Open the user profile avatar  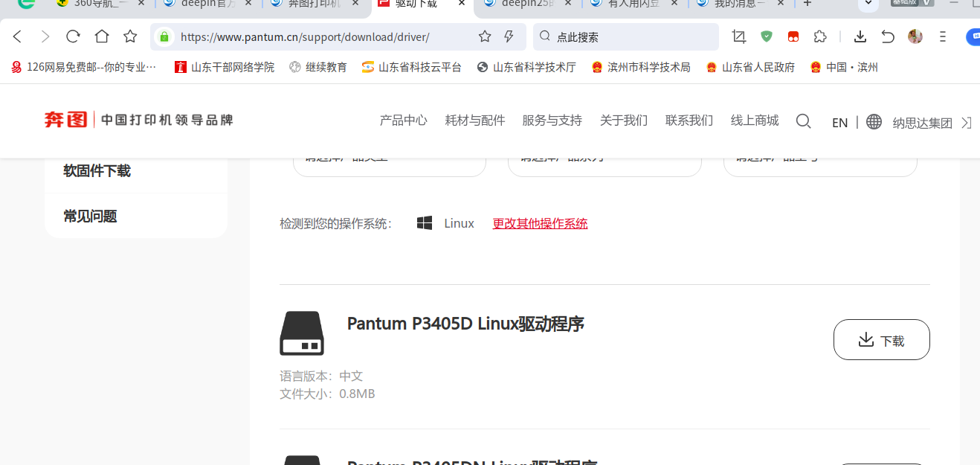click(915, 36)
